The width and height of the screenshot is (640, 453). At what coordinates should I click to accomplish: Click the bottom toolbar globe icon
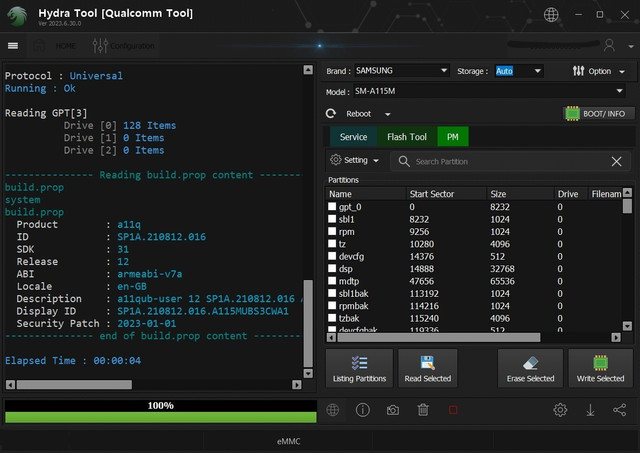click(333, 410)
